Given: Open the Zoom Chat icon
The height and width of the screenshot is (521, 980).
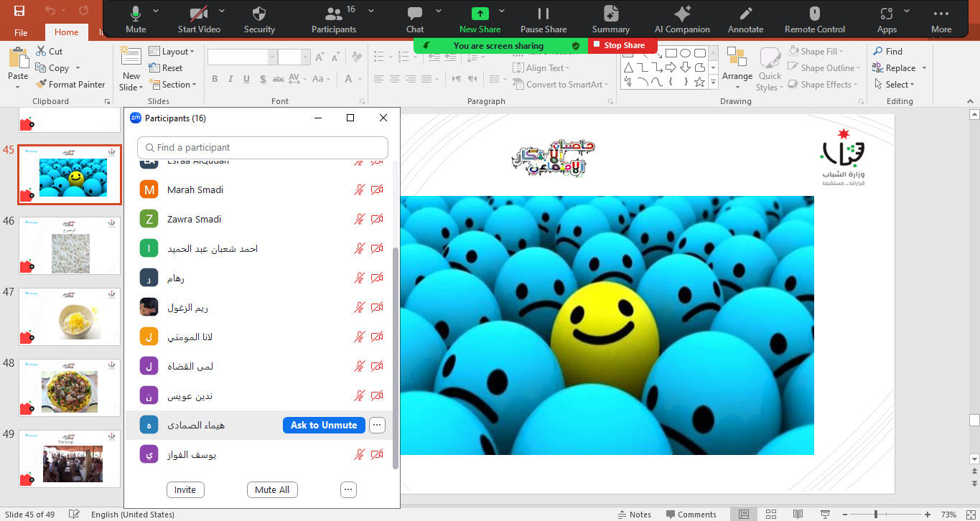Looking at the screenshot, I should [x=414, y=14].
